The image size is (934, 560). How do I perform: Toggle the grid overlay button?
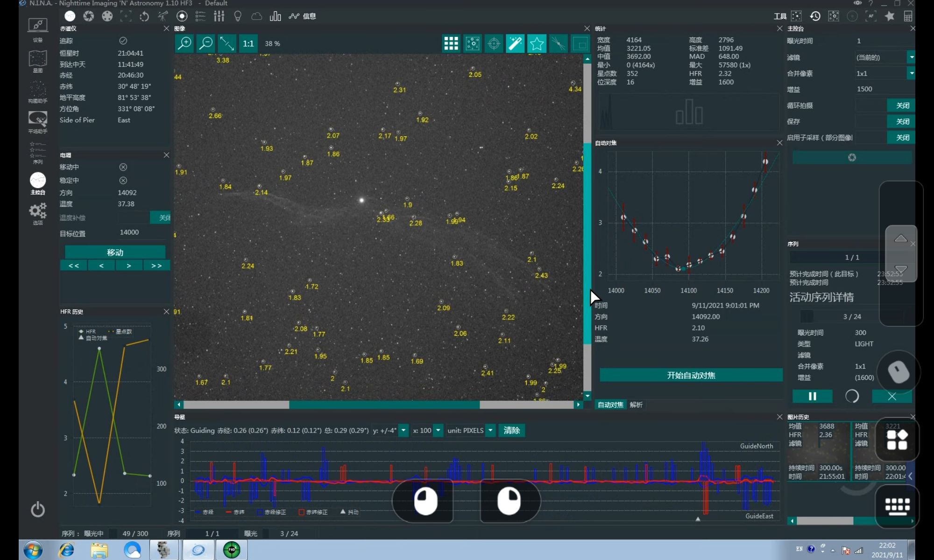(x=451, y=43)
